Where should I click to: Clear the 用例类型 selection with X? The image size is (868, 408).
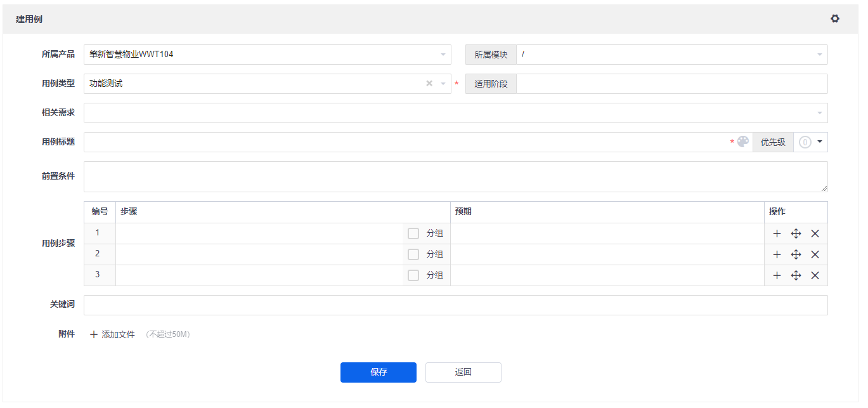click(429, 84)
